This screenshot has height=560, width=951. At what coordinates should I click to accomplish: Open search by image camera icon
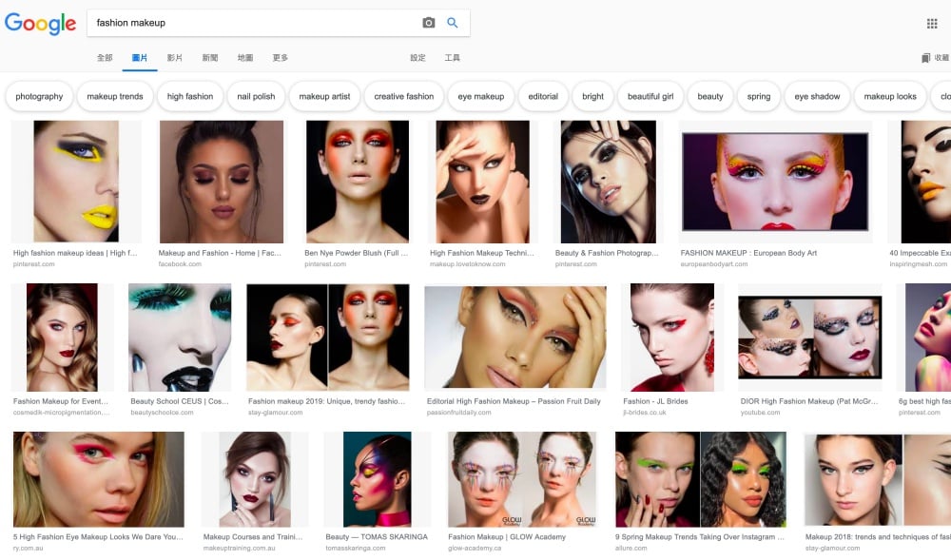coord(429,23)
